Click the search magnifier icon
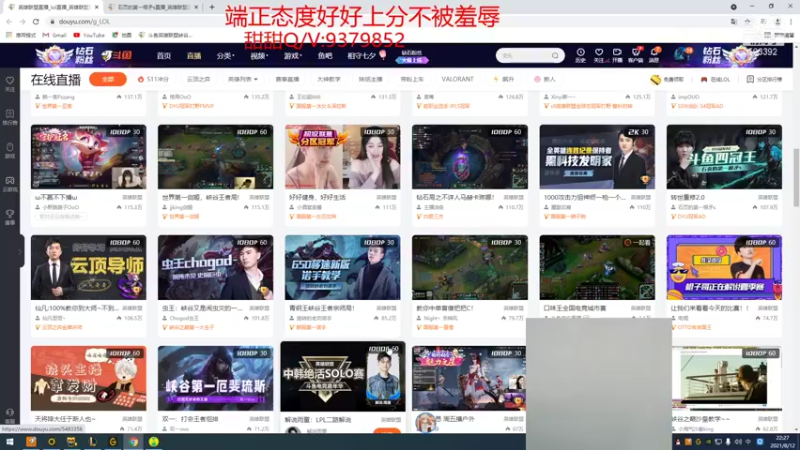 click(x=555, y=55)
